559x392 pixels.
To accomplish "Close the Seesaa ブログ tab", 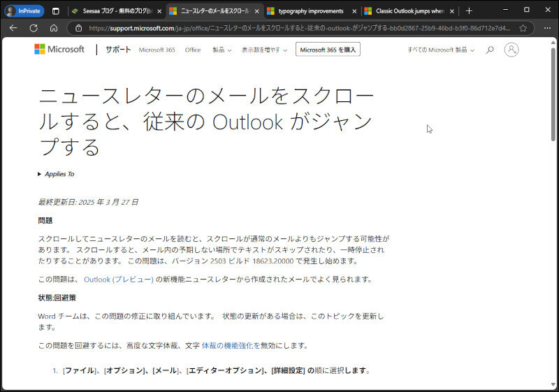I will pos(159,11).
